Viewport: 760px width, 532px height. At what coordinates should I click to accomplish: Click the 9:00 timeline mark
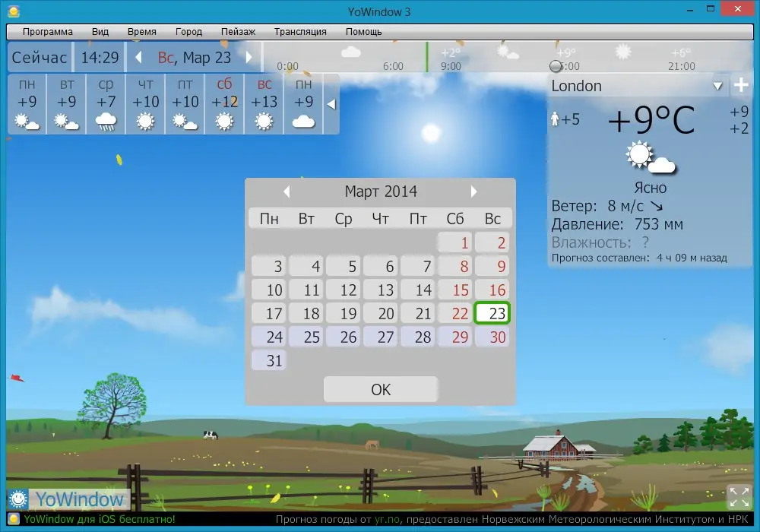(451, 66)
